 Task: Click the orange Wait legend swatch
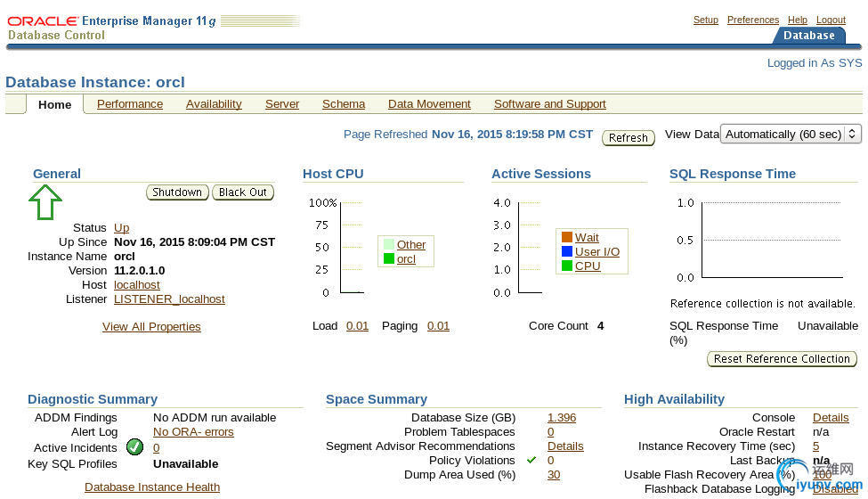(567, 237)
